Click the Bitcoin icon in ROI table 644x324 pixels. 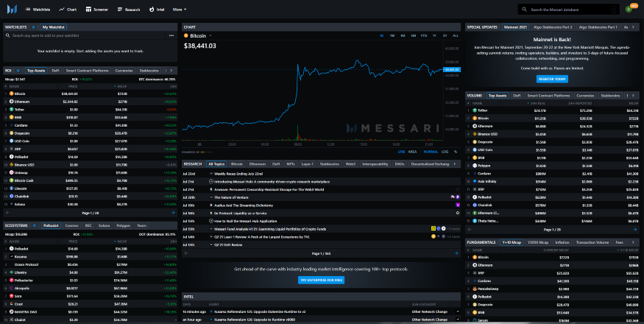pyautogui.click(x=12, y=94)
